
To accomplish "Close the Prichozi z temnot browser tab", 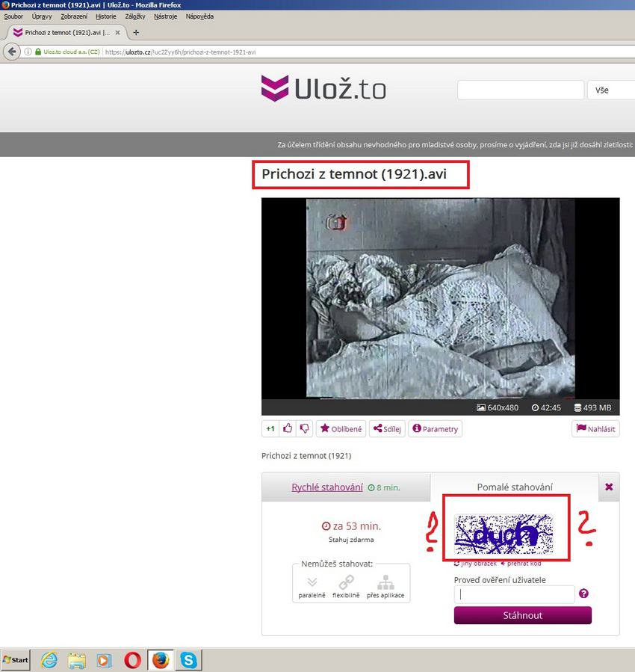I will coord(117,33).
